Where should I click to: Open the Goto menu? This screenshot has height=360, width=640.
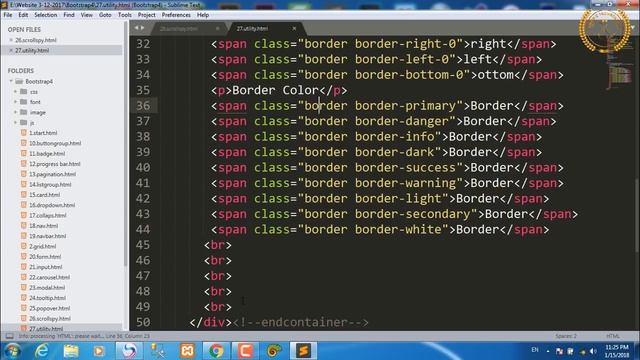pyautogui.click(x=105, y=15)
